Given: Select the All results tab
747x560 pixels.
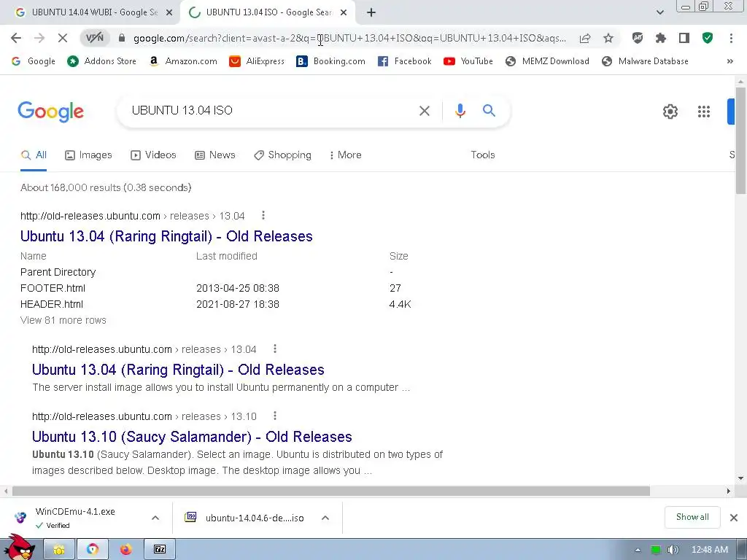Looking at the screenshot, I should [34, 155].
